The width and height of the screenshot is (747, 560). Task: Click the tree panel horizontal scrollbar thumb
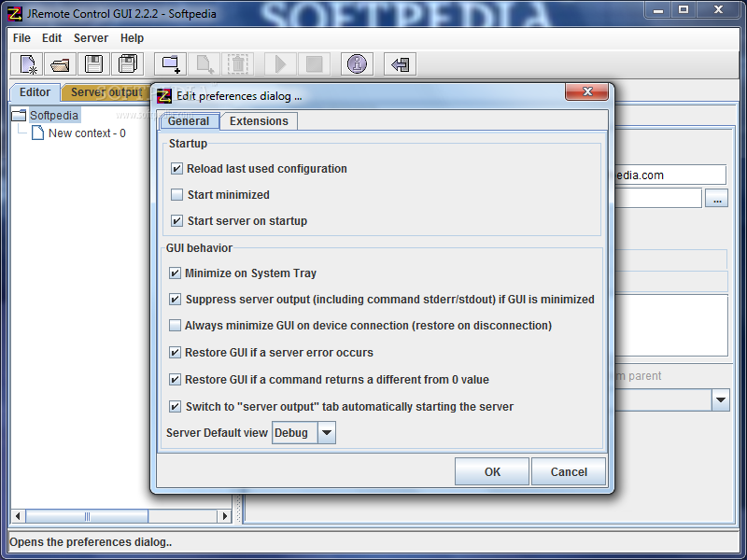coord(87,516)
